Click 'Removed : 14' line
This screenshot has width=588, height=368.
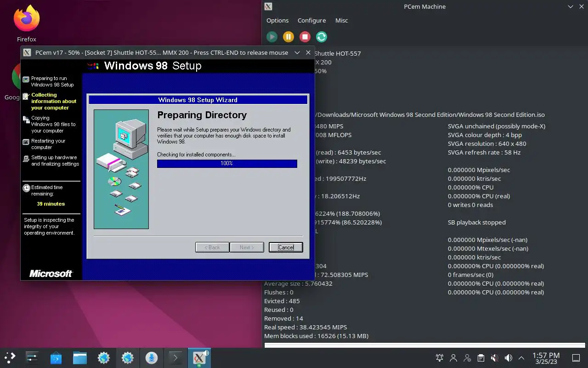283,318
